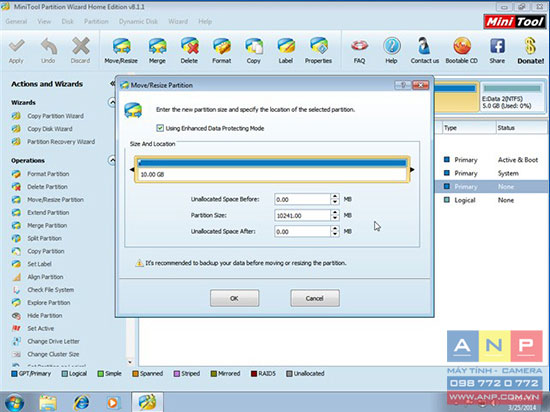
Task: Click the Donate dollar icon
Action: (530, 50)
